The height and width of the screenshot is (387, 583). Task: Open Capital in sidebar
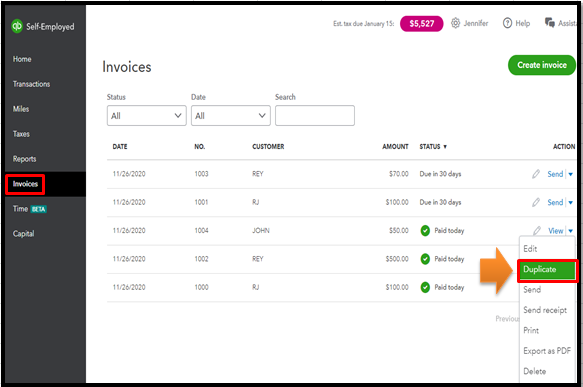click(x=23, y=234)
